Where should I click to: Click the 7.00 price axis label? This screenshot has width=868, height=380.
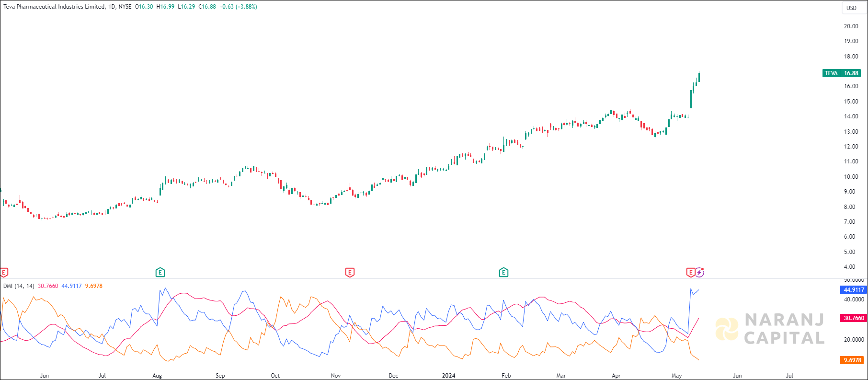[x=849, y=222]
